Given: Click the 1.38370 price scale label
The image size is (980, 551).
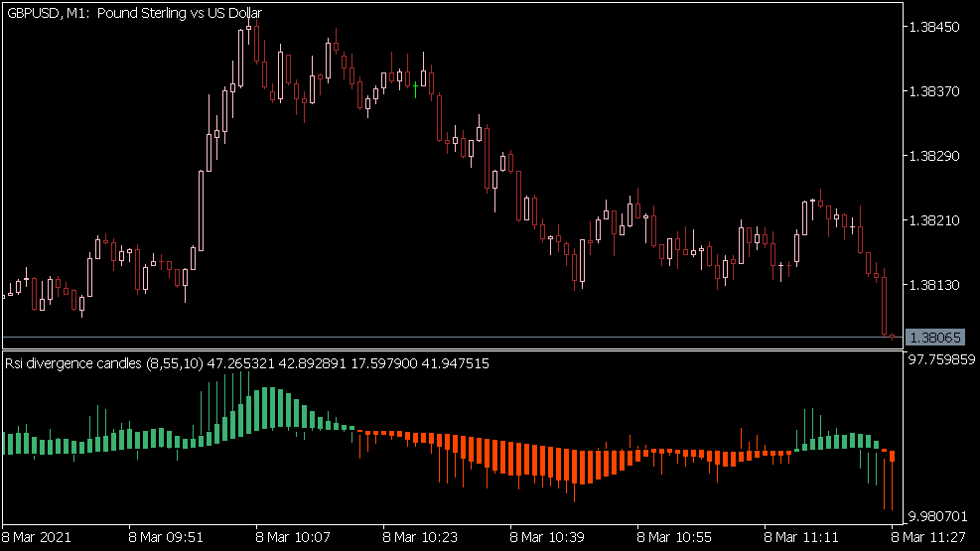Looking at the screenshot, I should (934, 92).
